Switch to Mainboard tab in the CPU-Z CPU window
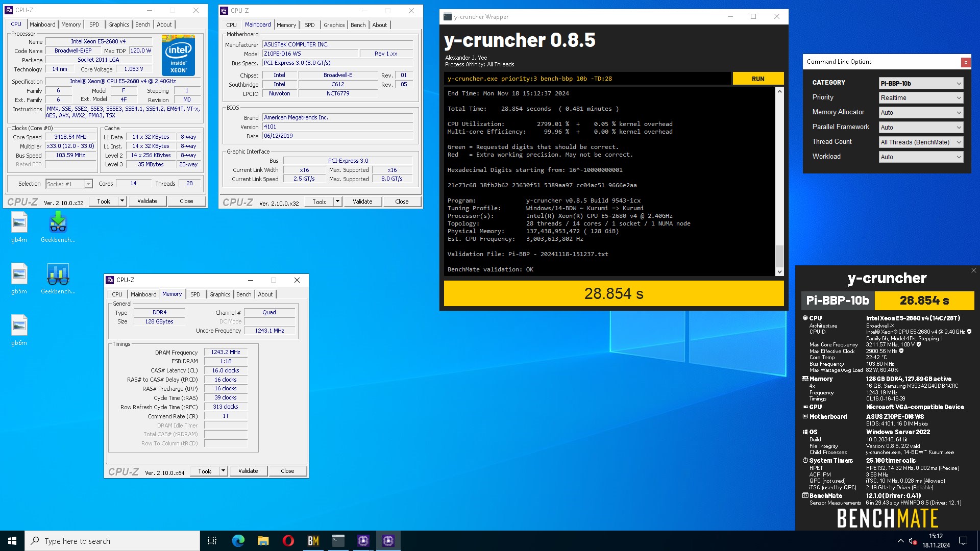The height and width of the screenshot is (551, 980). coord(42,24)
